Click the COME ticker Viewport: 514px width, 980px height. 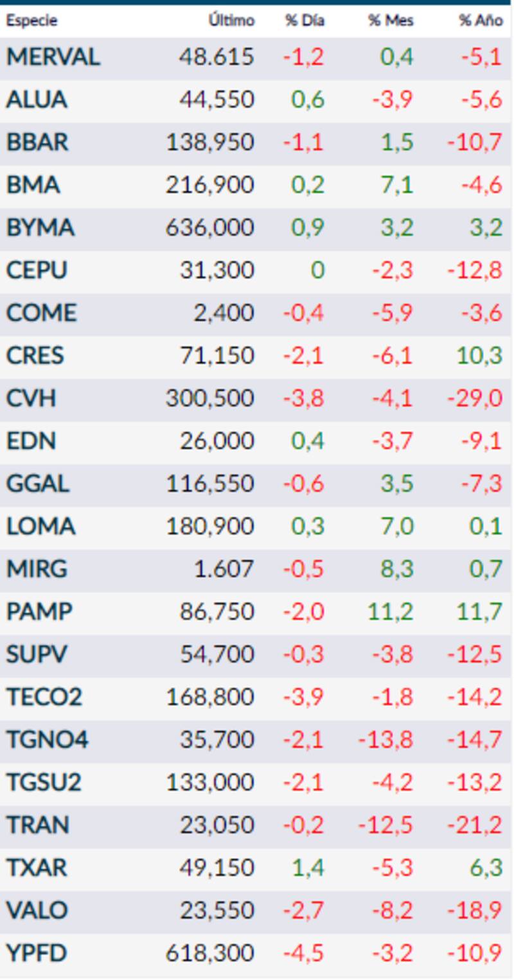coord(41,313)
